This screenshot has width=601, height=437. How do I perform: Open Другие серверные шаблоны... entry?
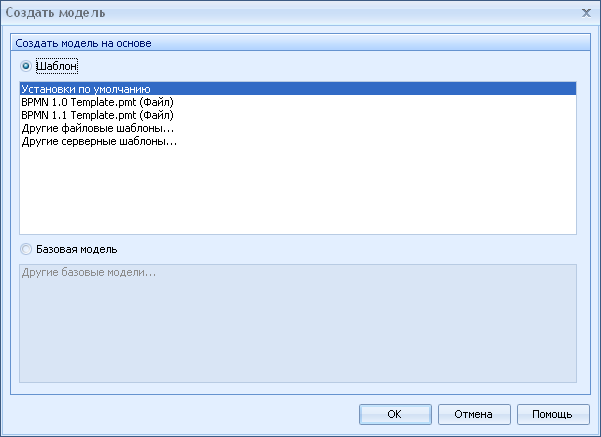pos(298,141)
